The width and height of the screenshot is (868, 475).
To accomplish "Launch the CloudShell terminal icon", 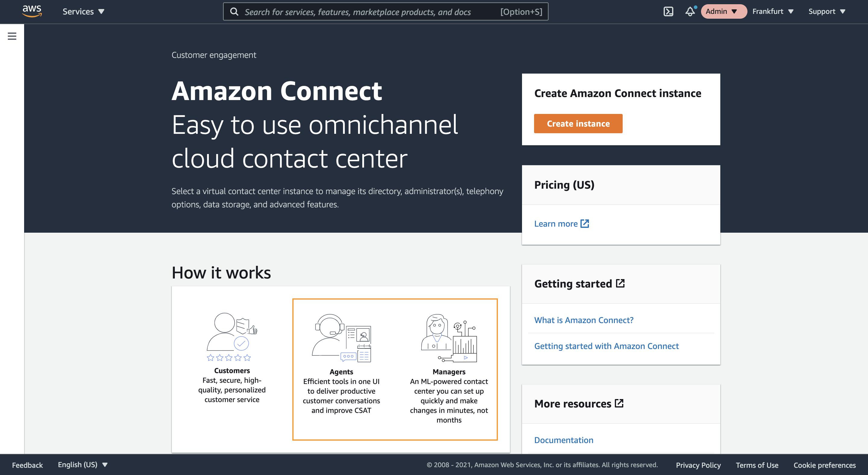I will [668, 11].
